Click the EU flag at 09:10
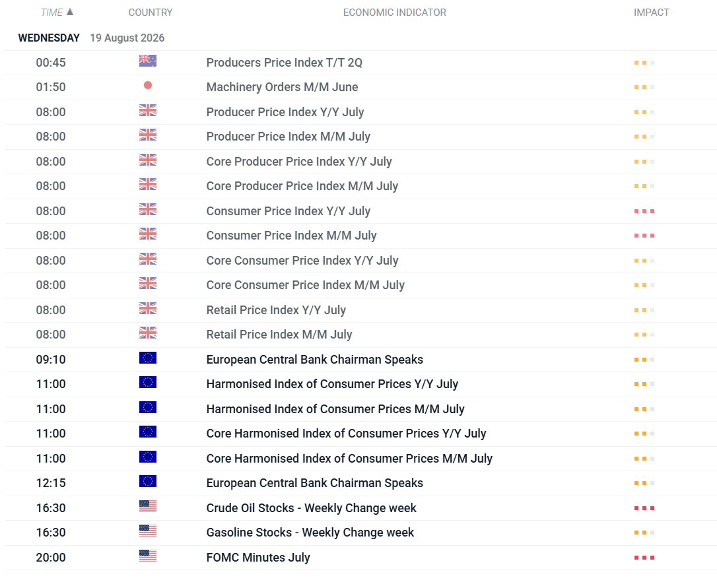 tap(148, 358)
